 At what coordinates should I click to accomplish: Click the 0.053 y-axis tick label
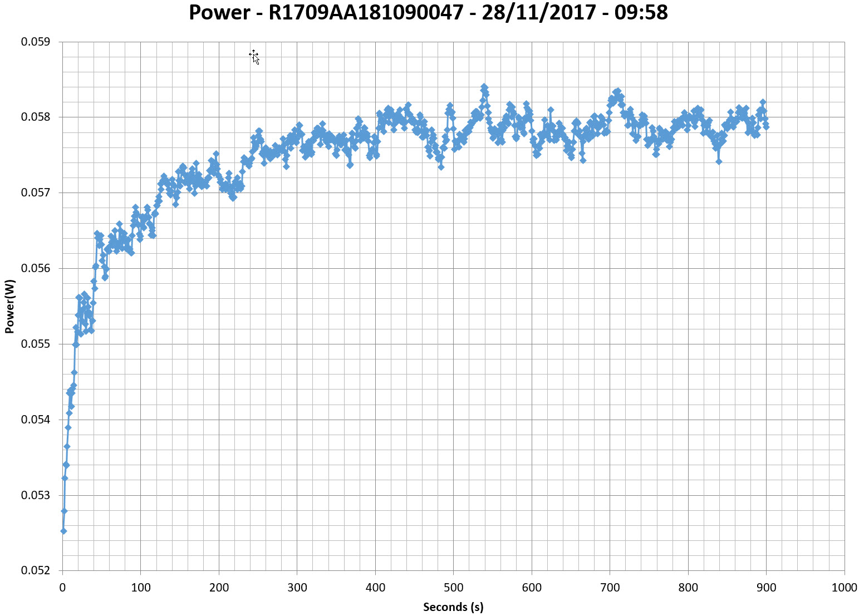36,495
